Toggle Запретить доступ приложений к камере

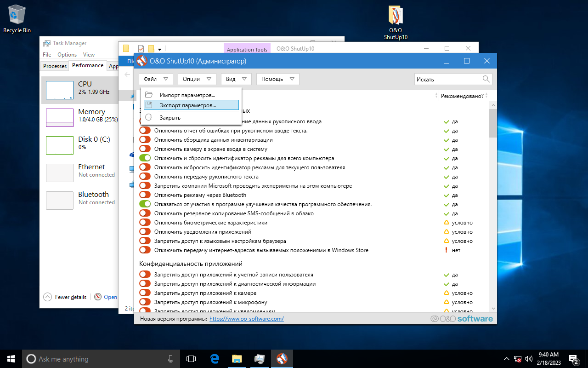pyautogui.click(x=145, y=293)
